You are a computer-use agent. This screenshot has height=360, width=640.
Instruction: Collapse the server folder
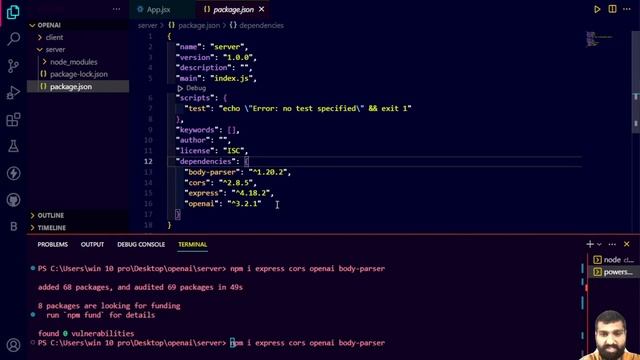[55, 49]
